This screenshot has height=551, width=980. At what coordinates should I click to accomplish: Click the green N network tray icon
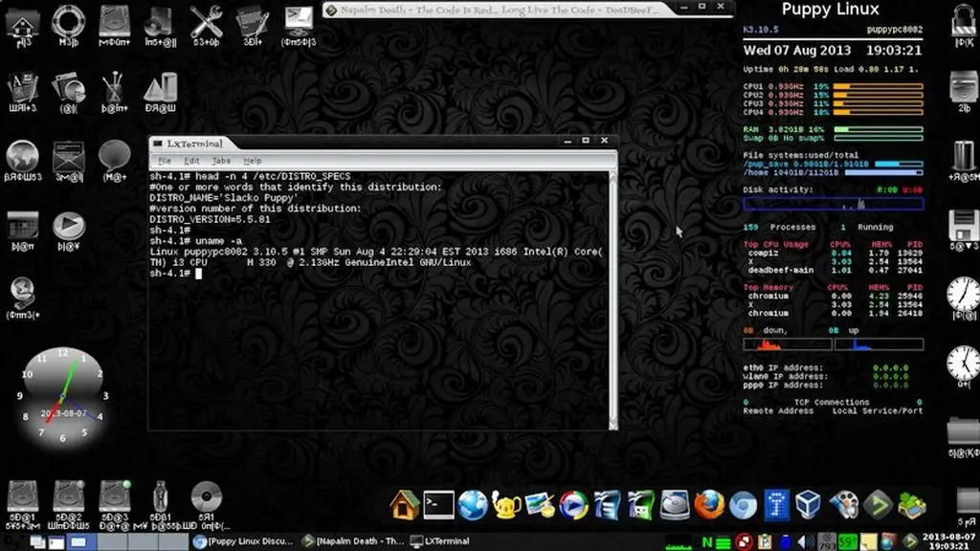(x=707, y=541)
